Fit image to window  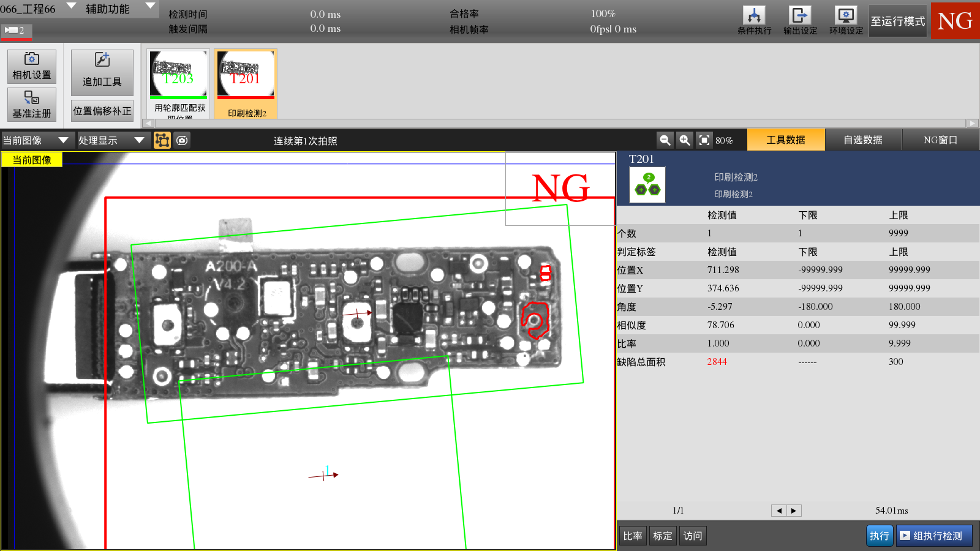pos(704,140)
